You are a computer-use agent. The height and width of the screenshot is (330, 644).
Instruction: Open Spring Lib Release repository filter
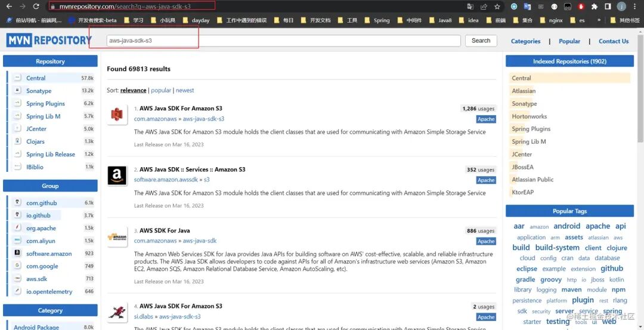(x=51, y=154)
